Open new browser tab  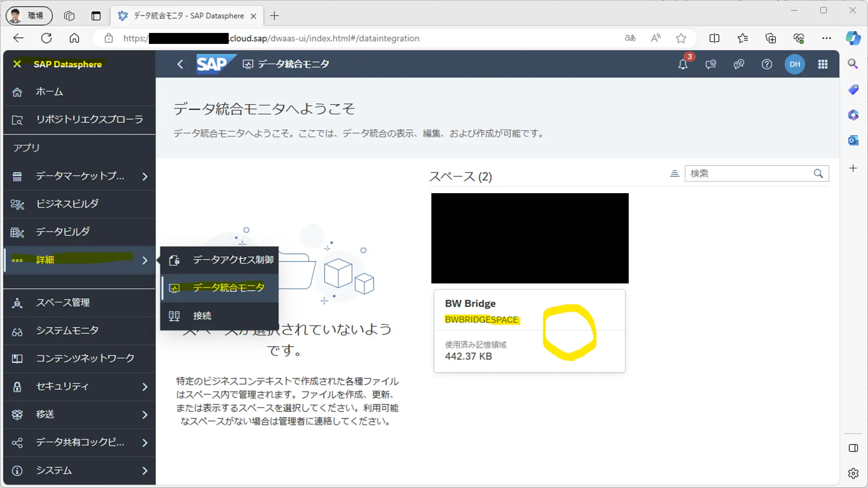click(x=274, y=16)
